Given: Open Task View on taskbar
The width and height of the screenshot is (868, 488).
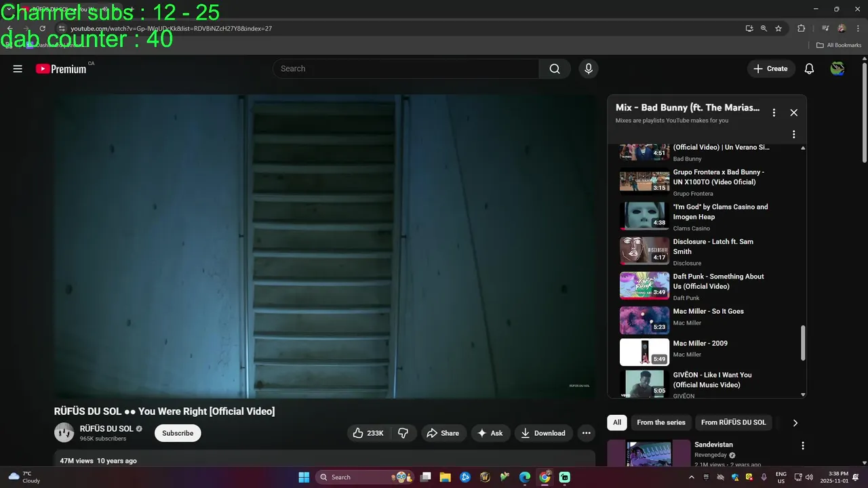Looking at the screenshot, I should click(426, 477).
